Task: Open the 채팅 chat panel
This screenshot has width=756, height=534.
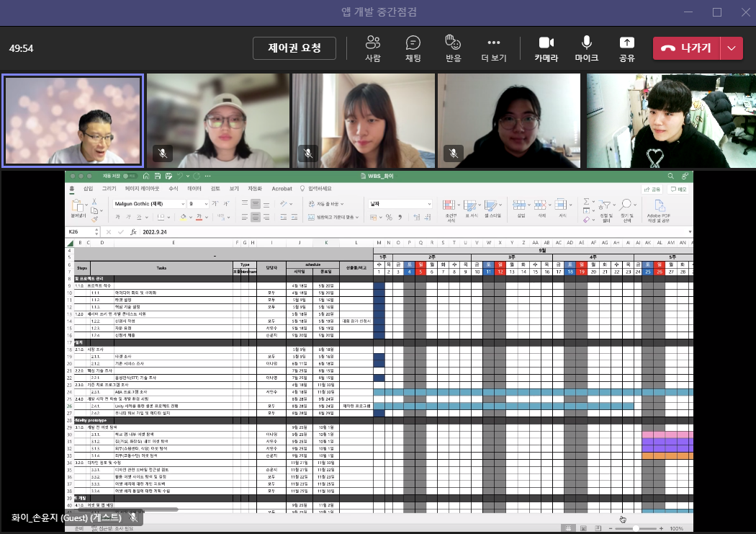Action: [413, 48]
